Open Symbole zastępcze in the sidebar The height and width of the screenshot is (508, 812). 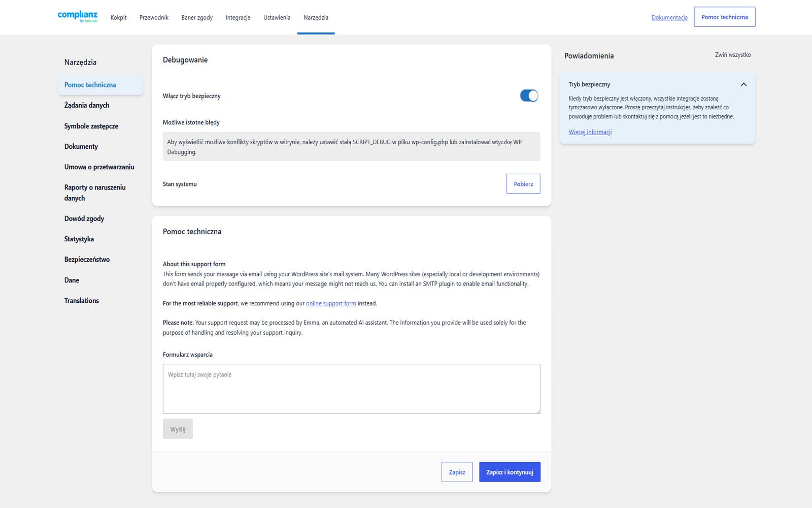click(91, 126)
